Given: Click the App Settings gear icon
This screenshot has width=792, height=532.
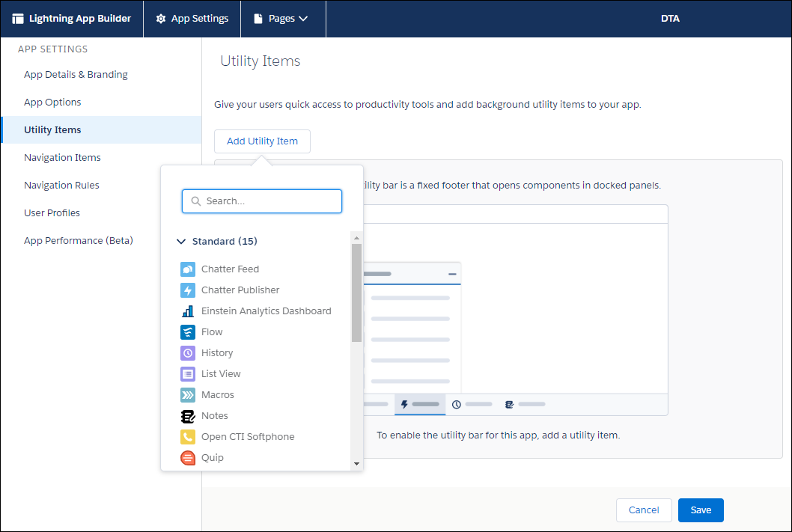Looking at the screenshot, I should pos(161,19).
